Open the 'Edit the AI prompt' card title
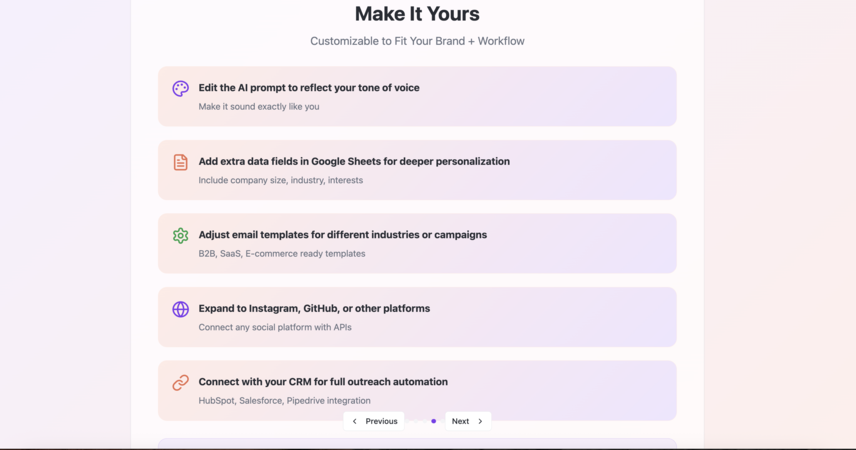 click(x=309, y=88)
